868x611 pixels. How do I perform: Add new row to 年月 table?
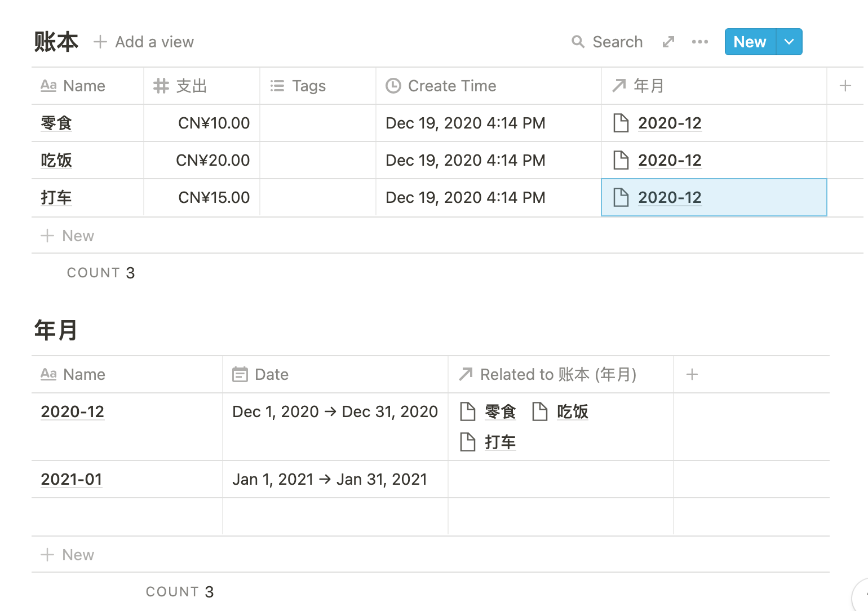click(x=68, y=555)
